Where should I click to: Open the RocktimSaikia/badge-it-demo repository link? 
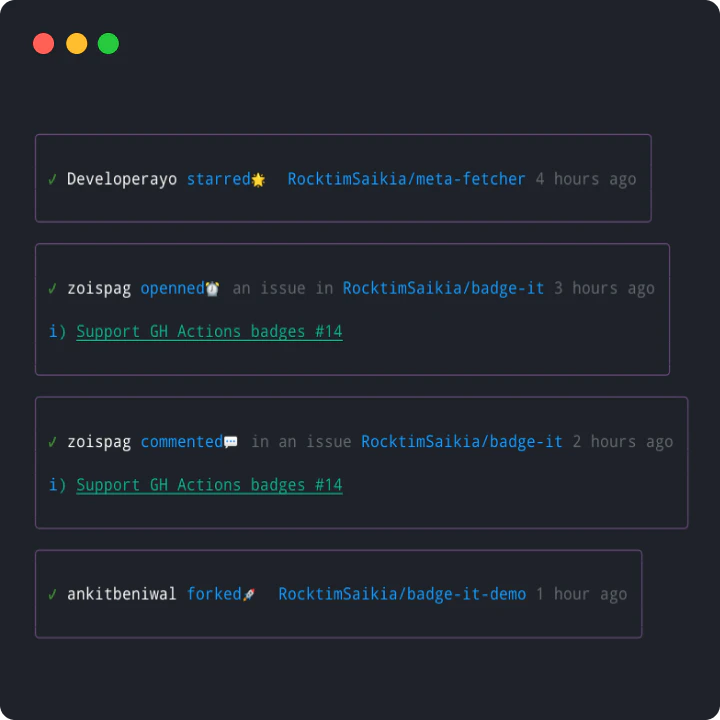click(x=402, y=594)
